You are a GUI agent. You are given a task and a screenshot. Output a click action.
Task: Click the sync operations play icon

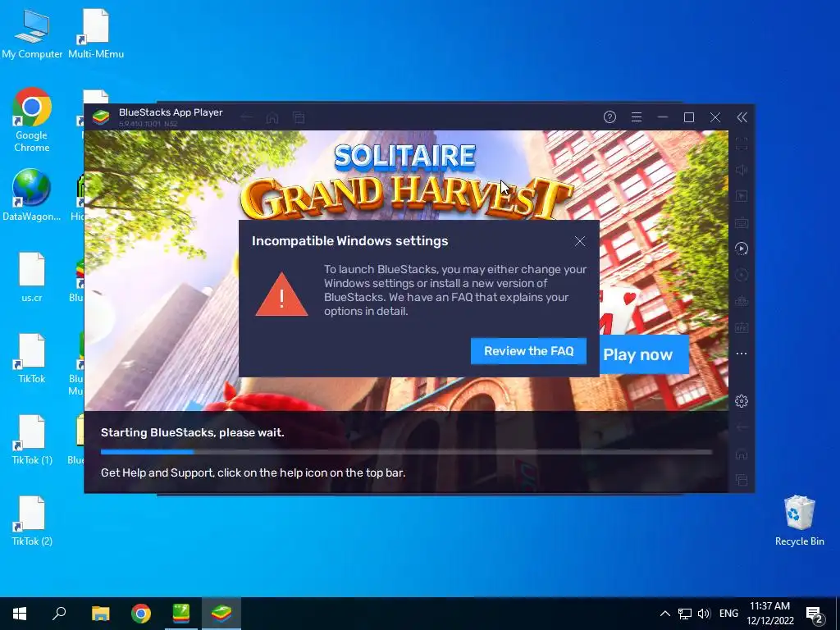tap(742, 249)
